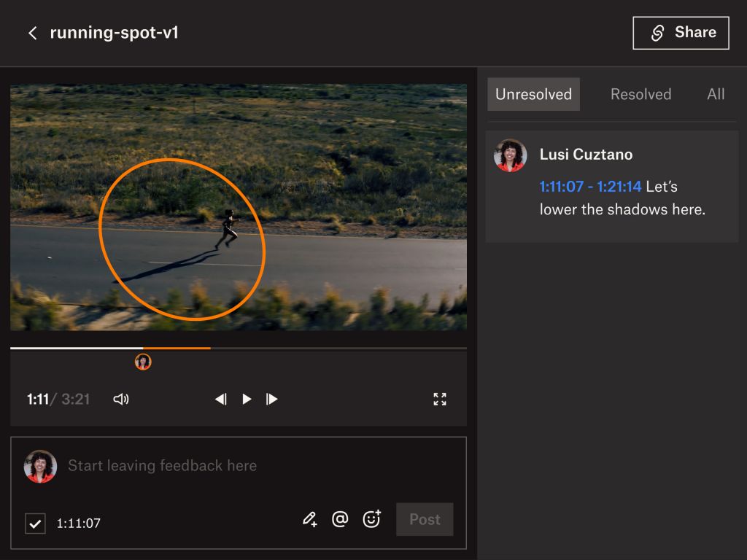Click the Share button
Image resolution: width=747 pixels, height=560 pixels.
coord(681,33)
